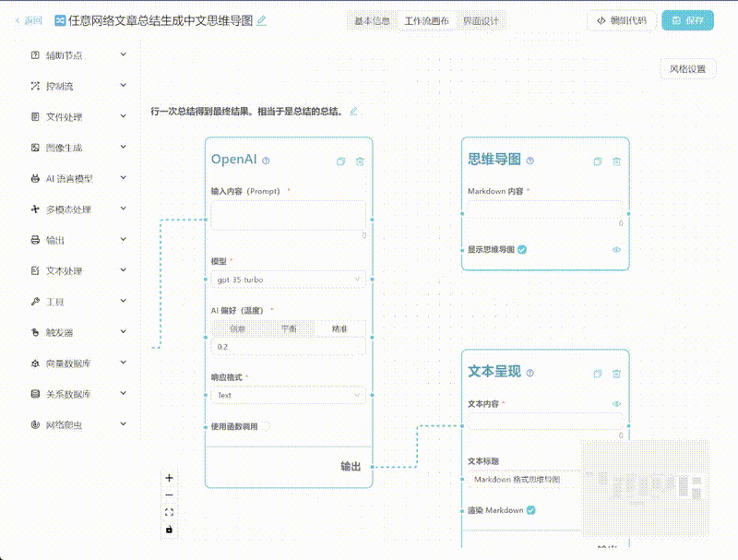This screenshot has width=738, height=560.
Task: Expand the 文件处理 category chevron
Action: pyautogui.click(x=124, y=115)
